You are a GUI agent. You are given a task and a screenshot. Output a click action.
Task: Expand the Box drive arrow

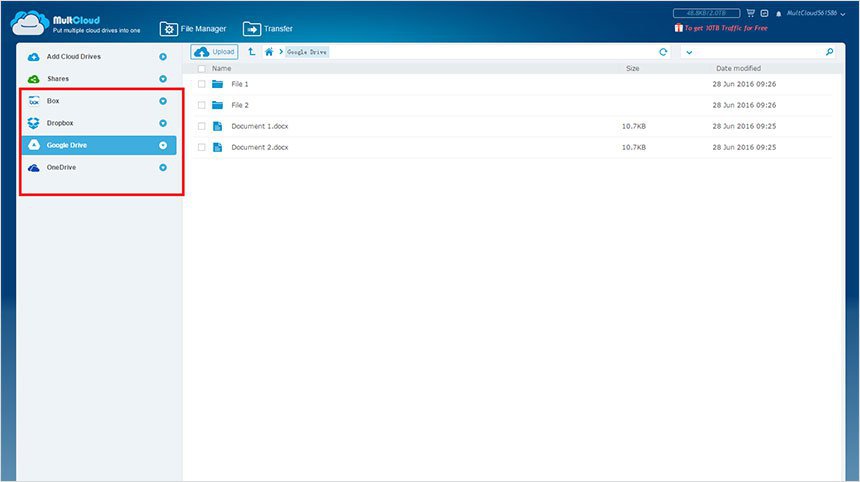[x=163, y=101]
